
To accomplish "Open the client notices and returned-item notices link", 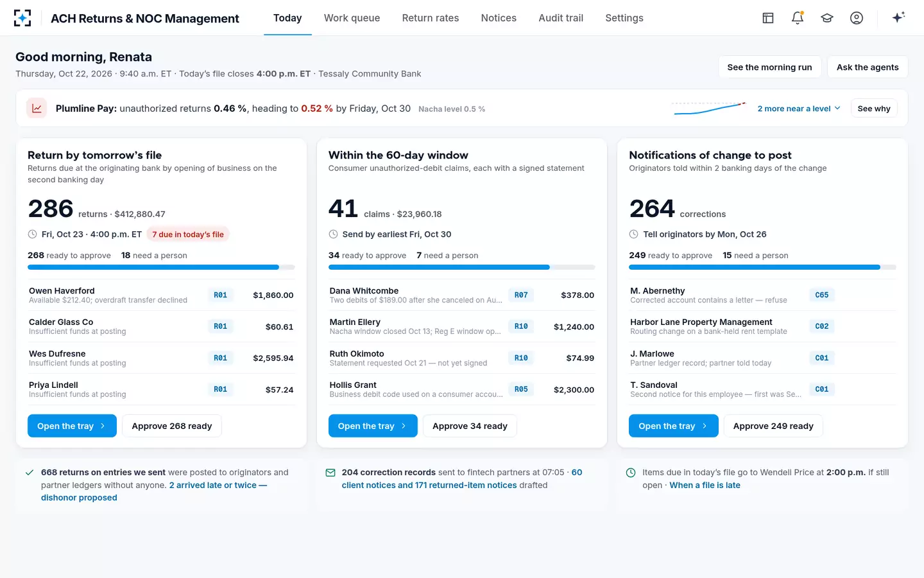I will [x=462, y=479].
